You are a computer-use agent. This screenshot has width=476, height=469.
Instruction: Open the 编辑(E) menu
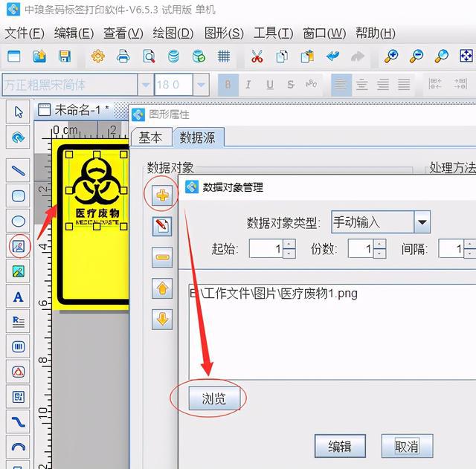coord(74,33)
